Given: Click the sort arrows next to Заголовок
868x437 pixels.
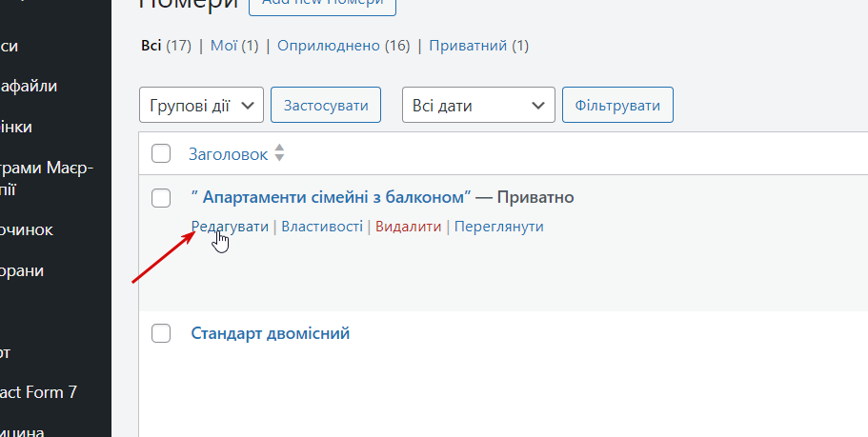Looking at the screenshot, I should (x=279, y=153).
